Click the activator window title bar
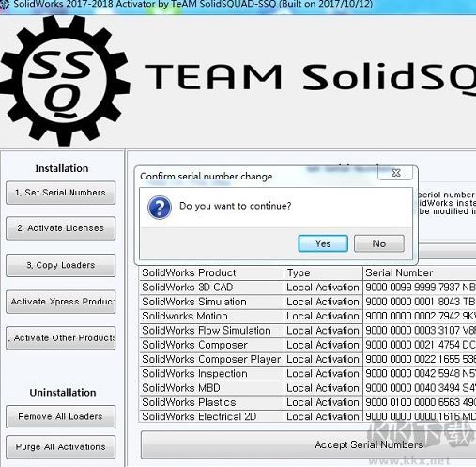Image resolution: width=476 pixels, height=467 pixels. (238, 6)
